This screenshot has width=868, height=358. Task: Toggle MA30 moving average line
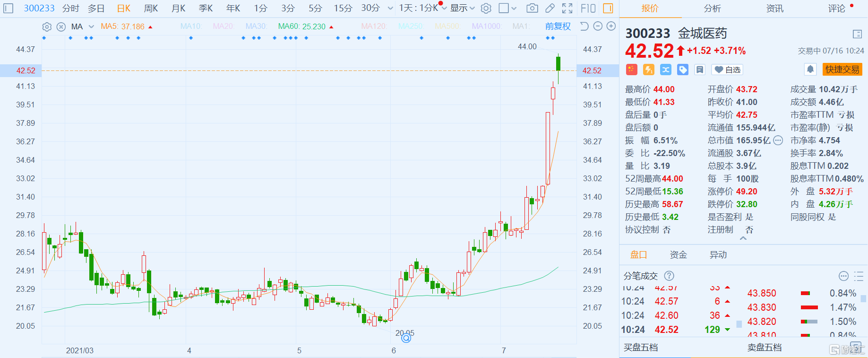(x=256, y=26)
